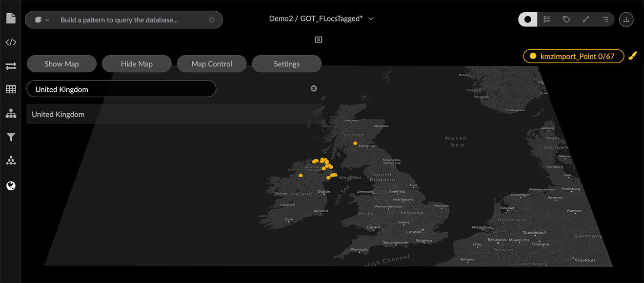Open the globe map view in sidebar
Image resolution: width=644 pixels, height=283 pixels.
(11, 185)
